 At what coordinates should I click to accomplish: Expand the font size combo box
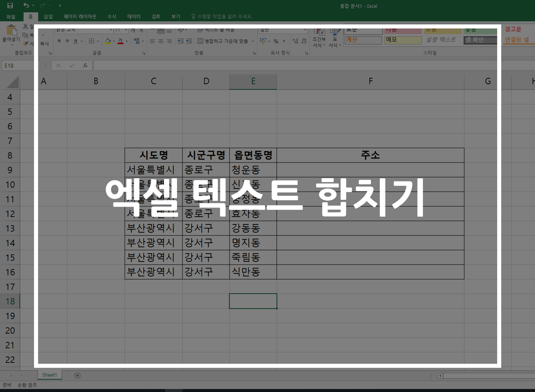(x=126, y=30)
